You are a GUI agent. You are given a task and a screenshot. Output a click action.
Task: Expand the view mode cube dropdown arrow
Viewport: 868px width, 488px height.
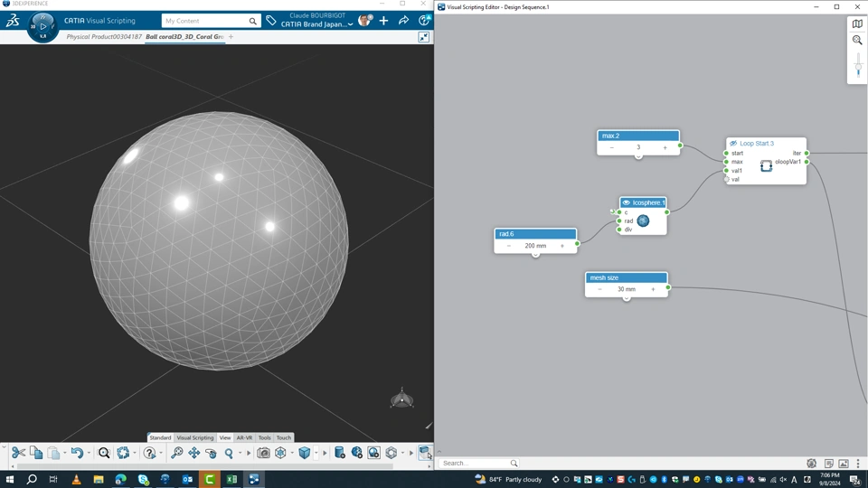(x=316, y=453)
